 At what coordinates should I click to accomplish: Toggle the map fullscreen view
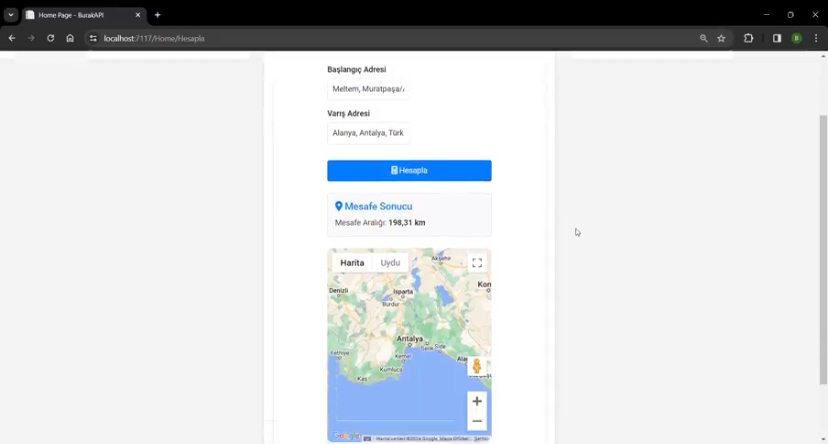pyautogui.click(x=477, y=263)
